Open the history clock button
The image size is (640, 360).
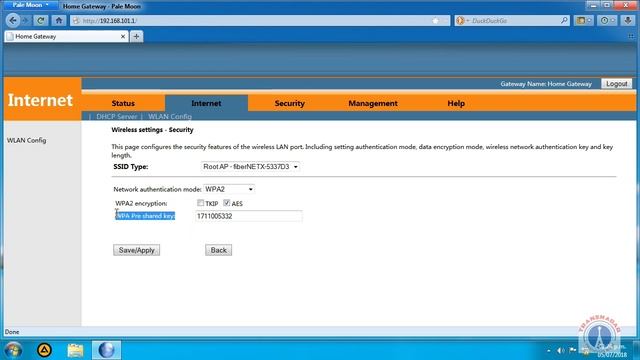tap(607, 20)
